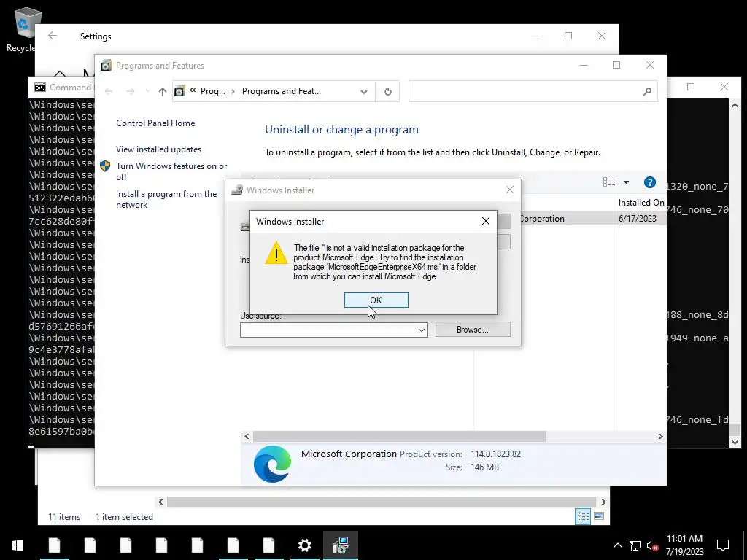This screenshot has height=560, width=747.
Task: Click details view icon in Explorer status bar
Action: click(583, 517)
